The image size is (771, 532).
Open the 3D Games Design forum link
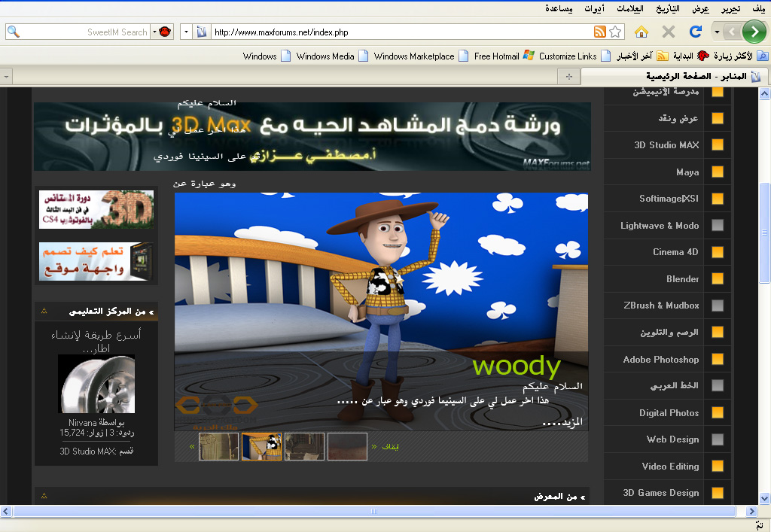tap(661, 493)
